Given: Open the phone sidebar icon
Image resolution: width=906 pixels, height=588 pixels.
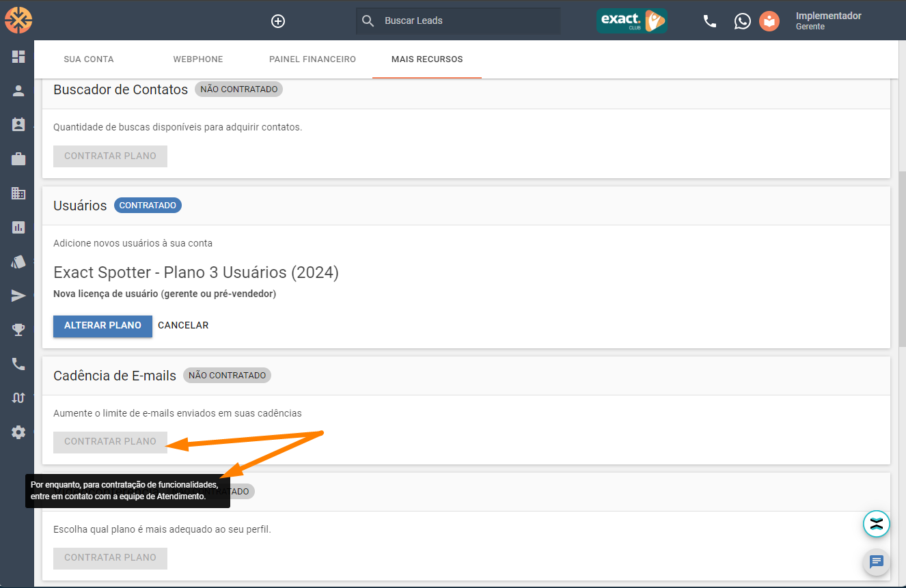Looking at the screenshot, I should pos(18,364).
